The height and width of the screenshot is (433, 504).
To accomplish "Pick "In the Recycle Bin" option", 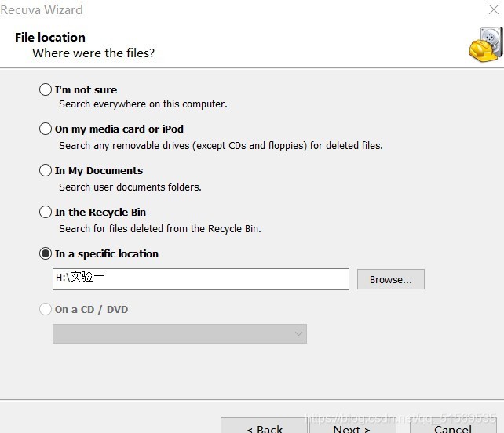I will click(x=46, y=212).
